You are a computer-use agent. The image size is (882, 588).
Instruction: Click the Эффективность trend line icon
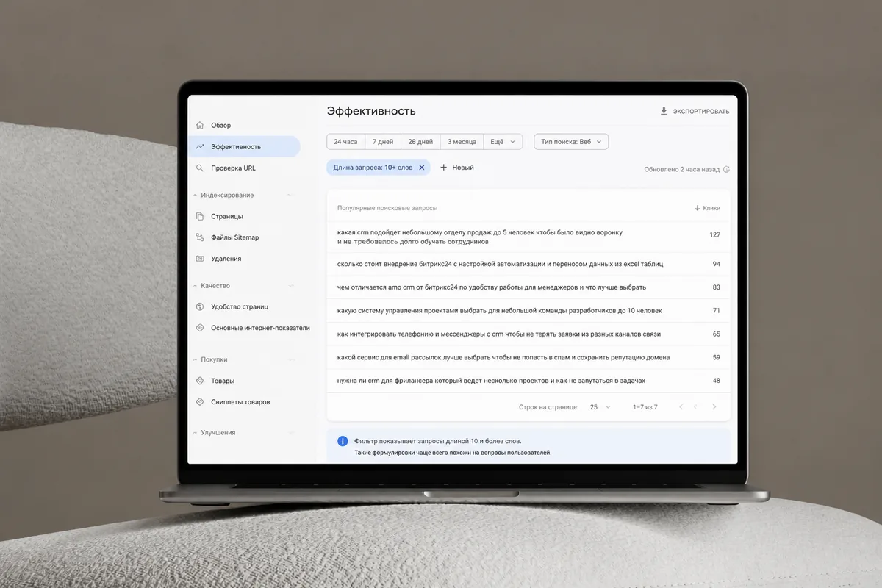[x=200, y=147]
